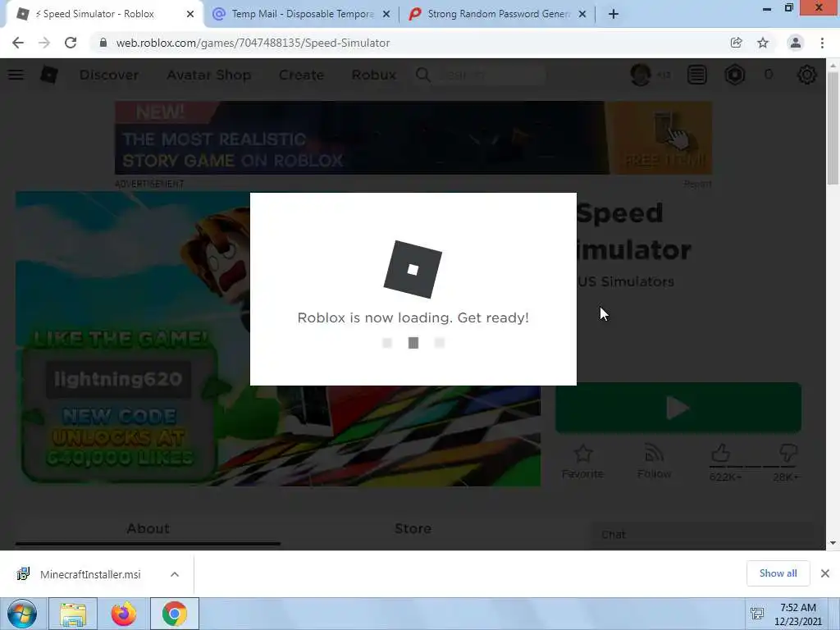Open the US Simulators creator link
The height and width of the screenshot is (630, 840).
coord(626,282)
